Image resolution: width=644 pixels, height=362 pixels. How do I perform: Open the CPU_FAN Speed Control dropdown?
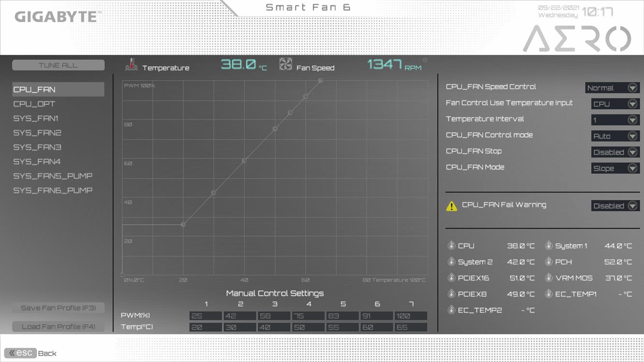coord(612,88)
